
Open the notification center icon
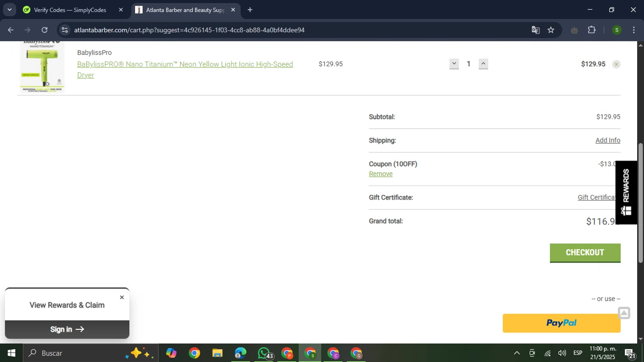click(x=630, y=353)
